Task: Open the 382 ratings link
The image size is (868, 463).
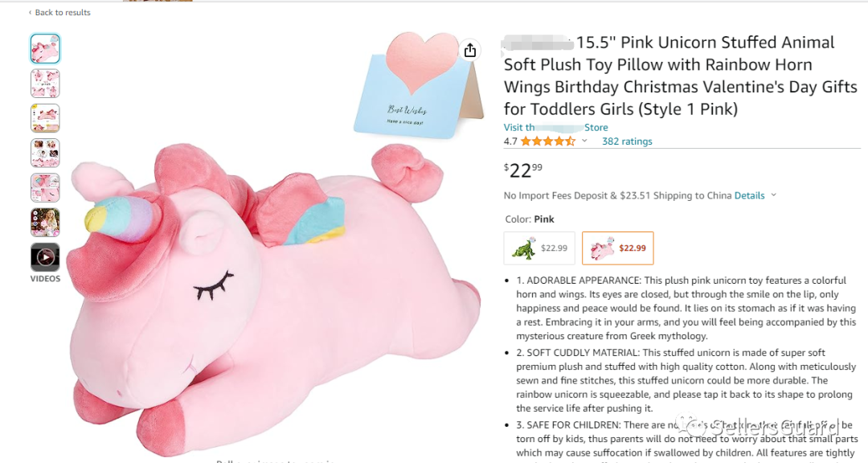Action: point(627,141)
